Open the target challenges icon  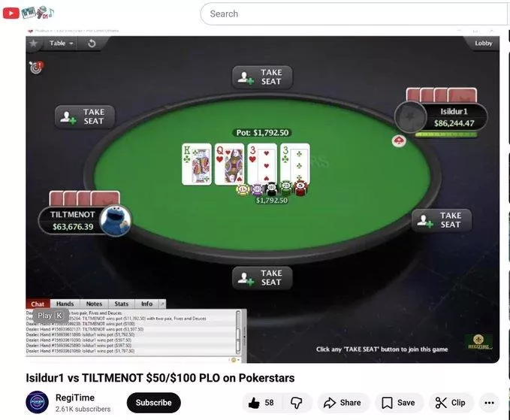pos(36,68)
